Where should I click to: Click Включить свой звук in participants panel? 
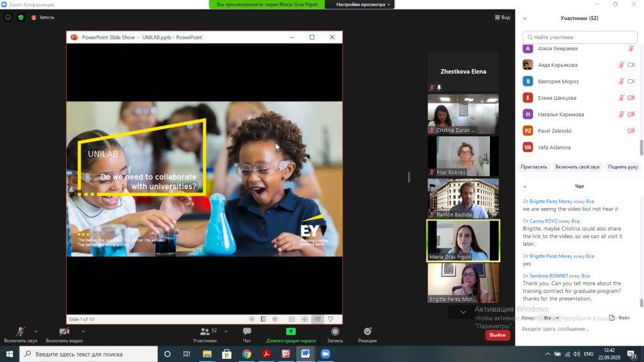[x=577, y=167]
